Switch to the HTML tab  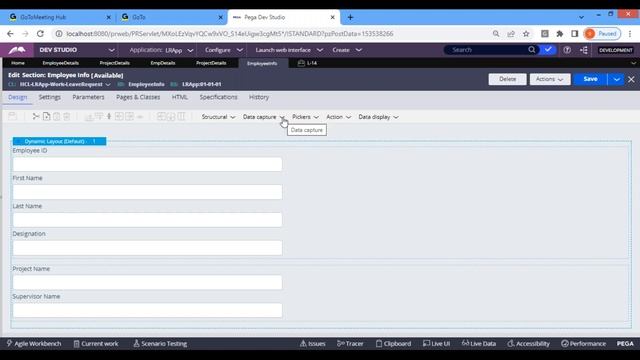(x=180, y=97)
